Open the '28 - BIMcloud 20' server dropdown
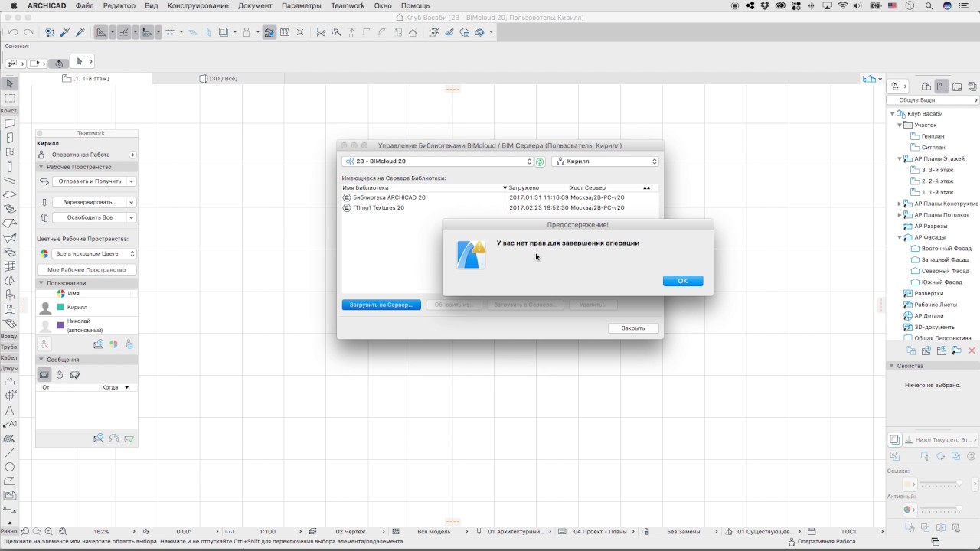This screenshot has height=551, width=980. 437,161
